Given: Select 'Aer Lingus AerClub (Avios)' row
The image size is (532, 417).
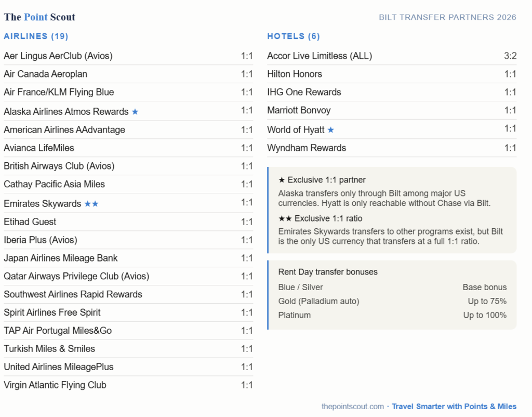Looking at the screenshot, I should click(x=128, y=56).
